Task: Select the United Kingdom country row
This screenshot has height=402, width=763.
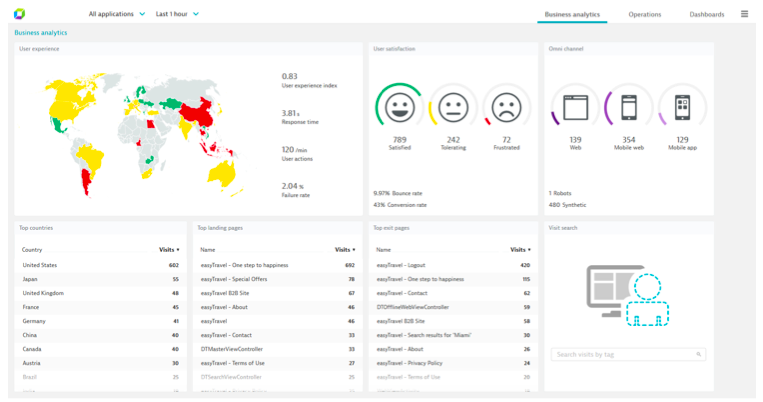Action: 100,293
